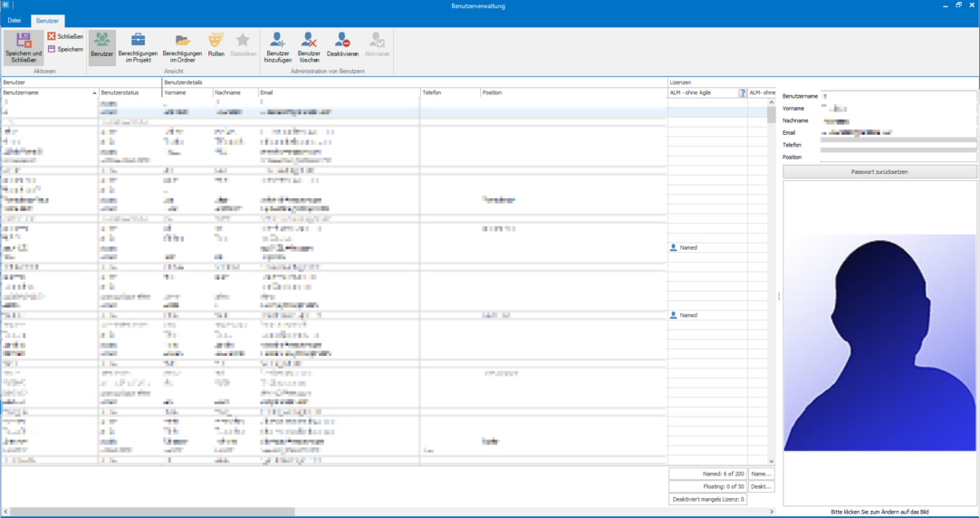Click the Speichern und Schließen icon
This screenshot has height=518, width=980.
click(24, 41)
